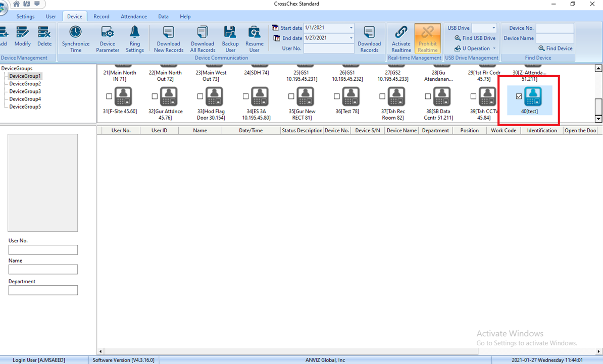The width and height of the screenshot is (603, 364).
Task: Select device icon 32[Gur Attdnce 45.76]
Action: point(169,96)
